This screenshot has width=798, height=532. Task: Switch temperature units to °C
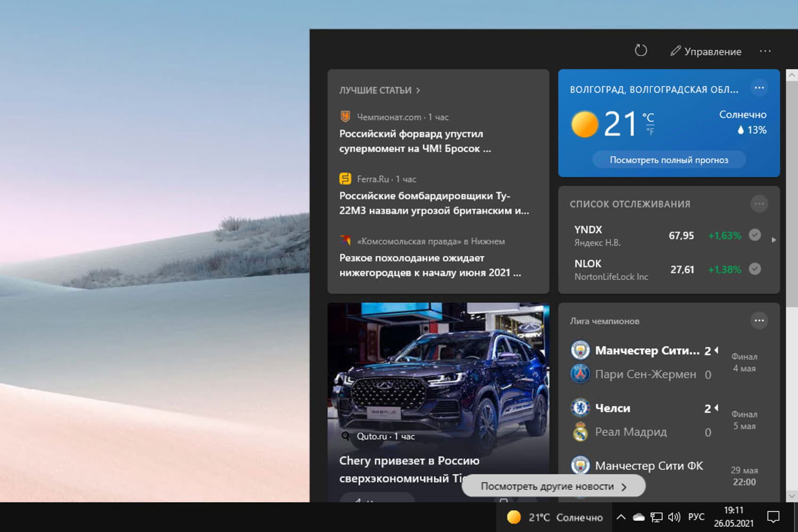pos(648,117)
